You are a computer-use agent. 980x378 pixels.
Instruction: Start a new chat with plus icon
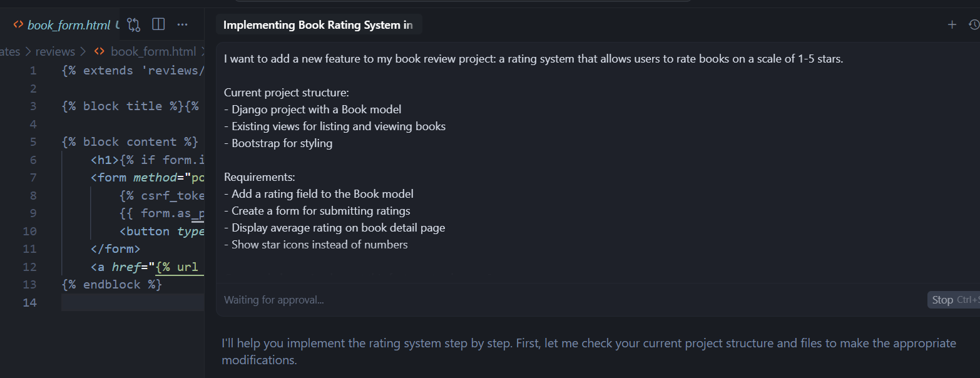952,24
